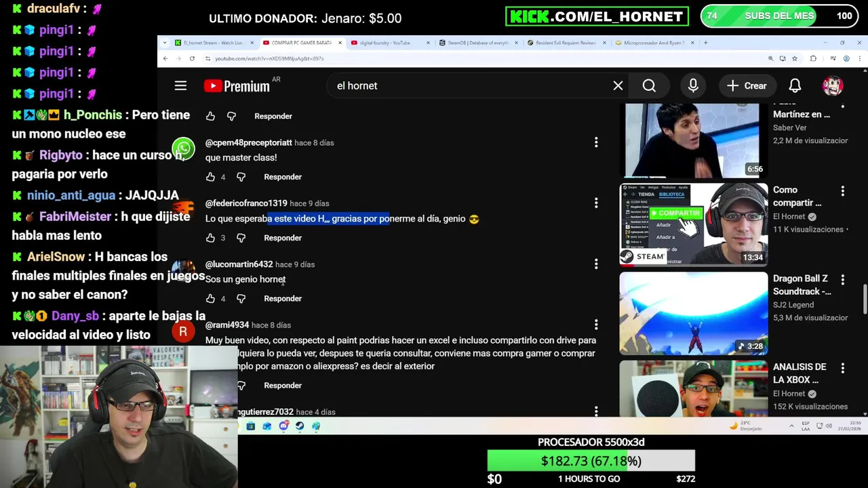868x488 pixels.
Task: Switch to the Microprocesador Amd Ryzen tab
Action: tap(654, 43)
